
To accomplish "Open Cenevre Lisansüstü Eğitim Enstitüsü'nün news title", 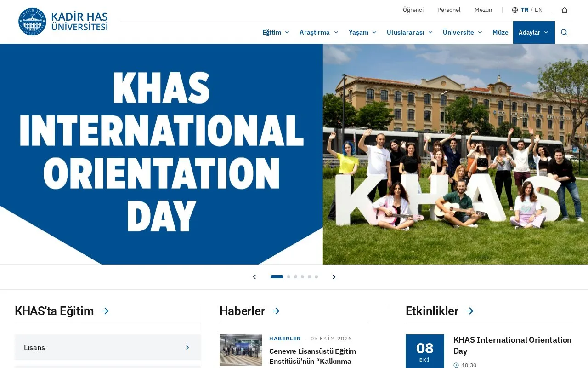I will click(x=313, y=356).
